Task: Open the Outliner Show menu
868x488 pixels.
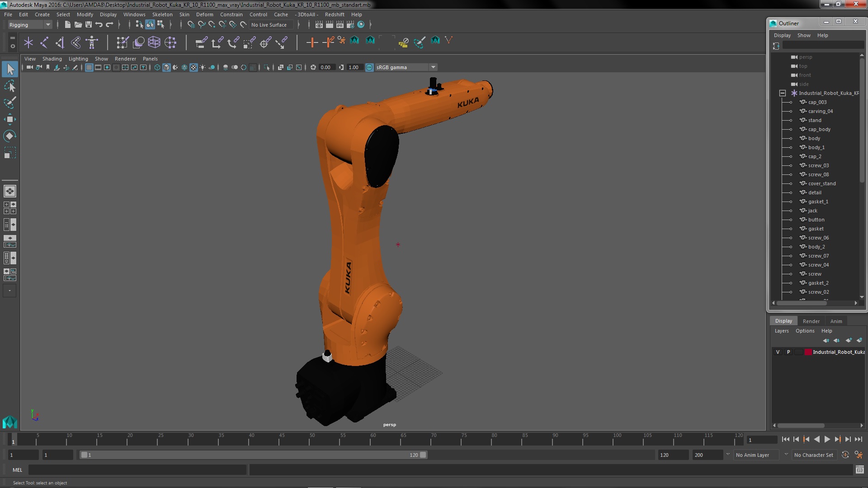Action: 803,35
